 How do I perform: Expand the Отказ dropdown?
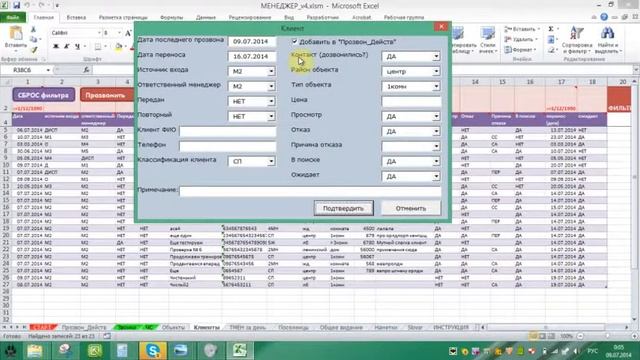436,131
